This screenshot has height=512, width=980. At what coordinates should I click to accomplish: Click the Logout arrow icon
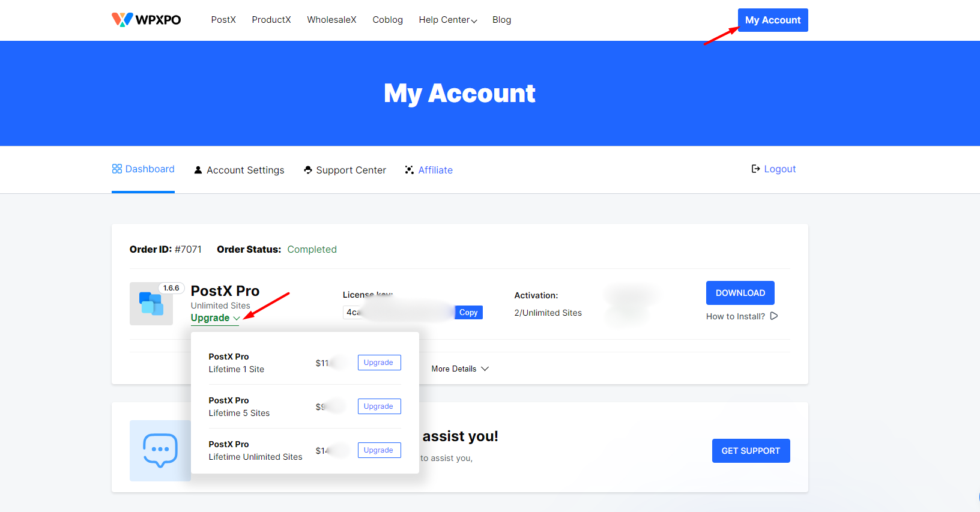755,169
